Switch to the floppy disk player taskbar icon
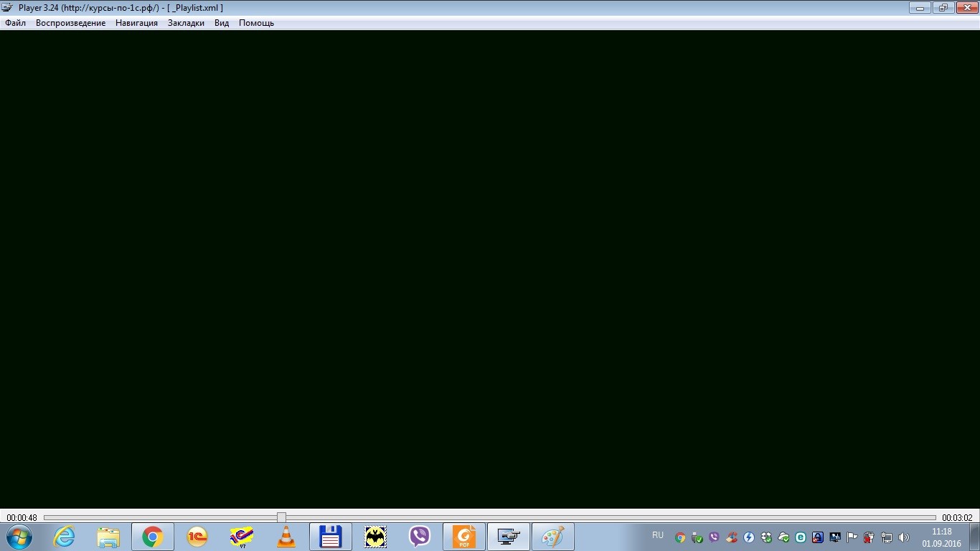Screen dimensions: 980x551 tap(330, 537)
